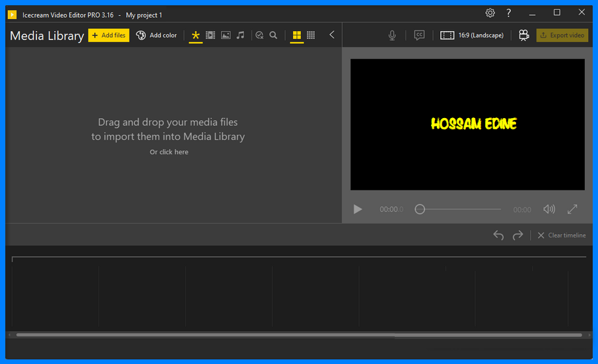Image resolution: width=598 pixels, height=364 pixels.
Task: Redo the last timeline action
Action: pos(517,235)
